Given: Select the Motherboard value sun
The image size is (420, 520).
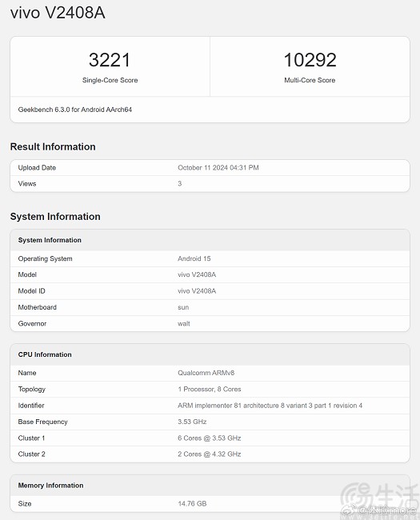Looking at the screenshot, I should 183,307.
